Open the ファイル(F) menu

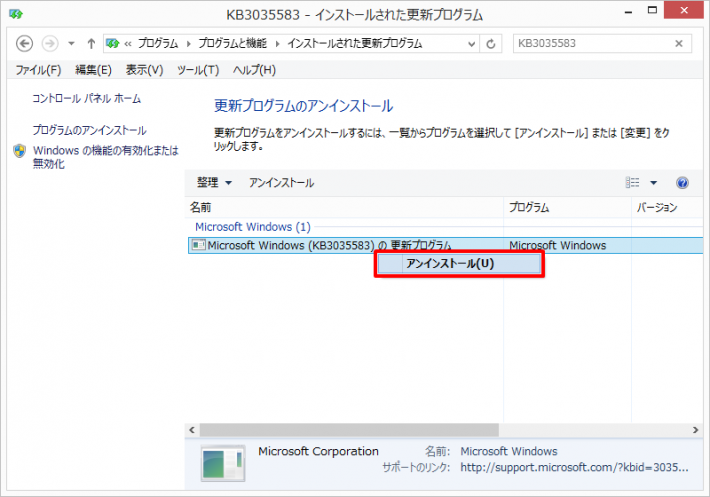[x=38, y=70]
